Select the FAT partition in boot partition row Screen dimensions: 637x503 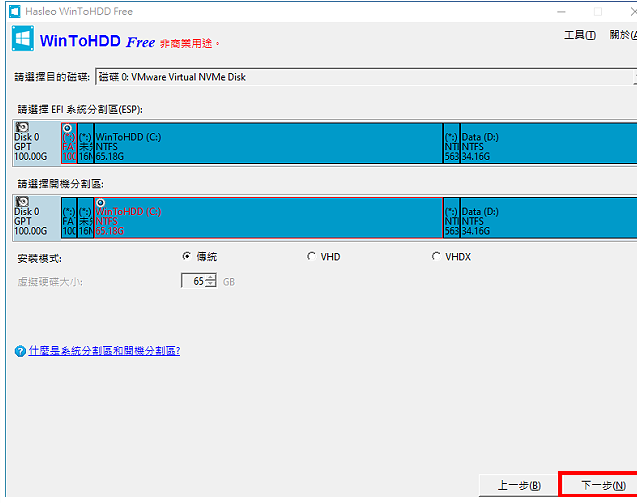(x=69, y=218)
